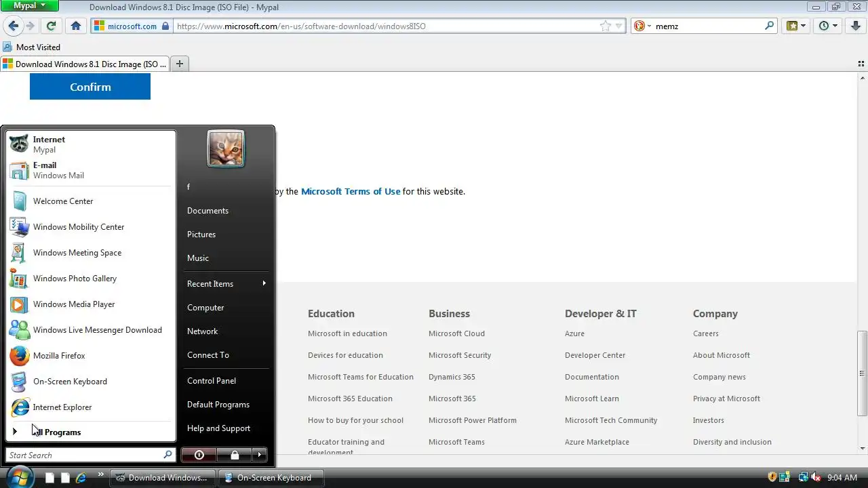Screen dimensions: 868x488
Task: Click the Start Search input field
Action: (90, 455)
